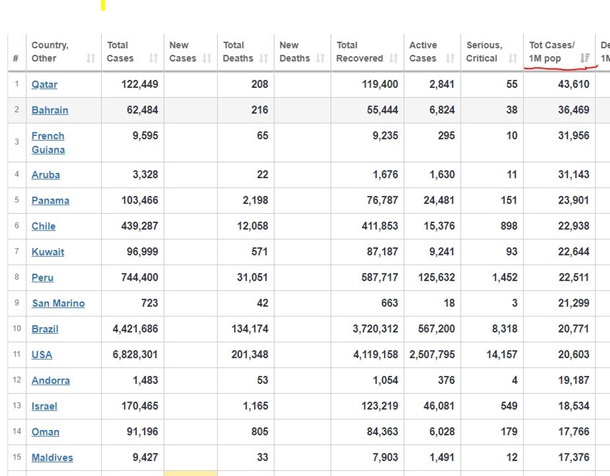The image size is (610, 476).
Task: Open the Bahrain country page
Action: pos(50,110)
